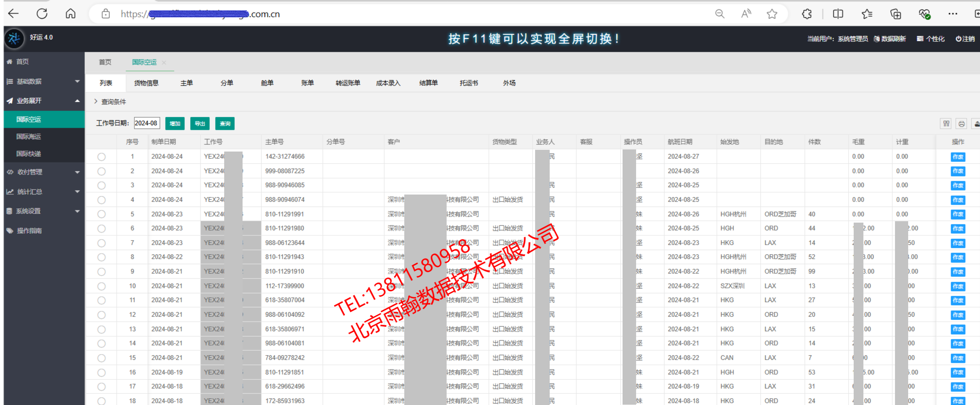The height and width of the screenshot is (405, 980).
Task: Open 操作指南 in sidebar
Action: (44, 231)
